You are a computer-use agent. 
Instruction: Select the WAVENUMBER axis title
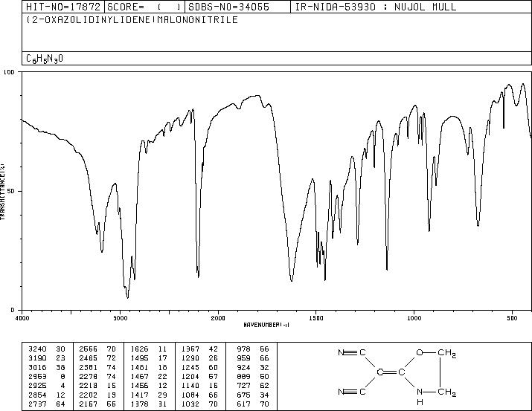click(266, 325)
